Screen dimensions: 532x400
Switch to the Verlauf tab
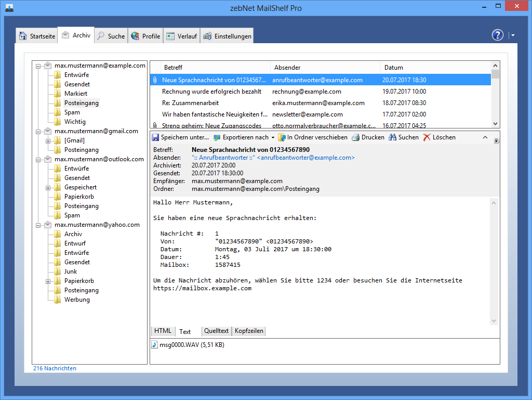point(182,36)
